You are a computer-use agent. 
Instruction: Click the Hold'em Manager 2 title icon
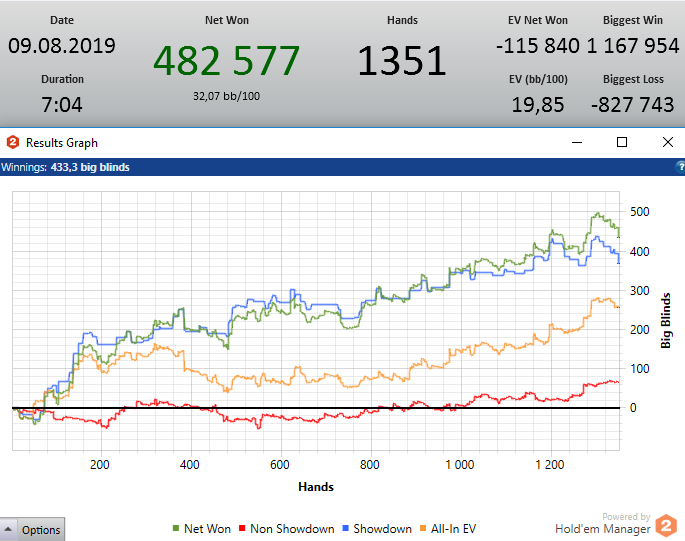(13, 142)
